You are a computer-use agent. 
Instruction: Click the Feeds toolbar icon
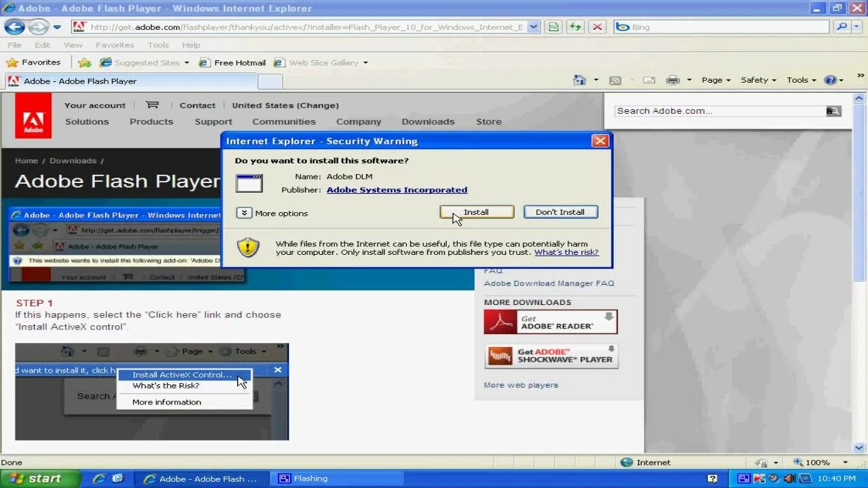click(615, 80)
